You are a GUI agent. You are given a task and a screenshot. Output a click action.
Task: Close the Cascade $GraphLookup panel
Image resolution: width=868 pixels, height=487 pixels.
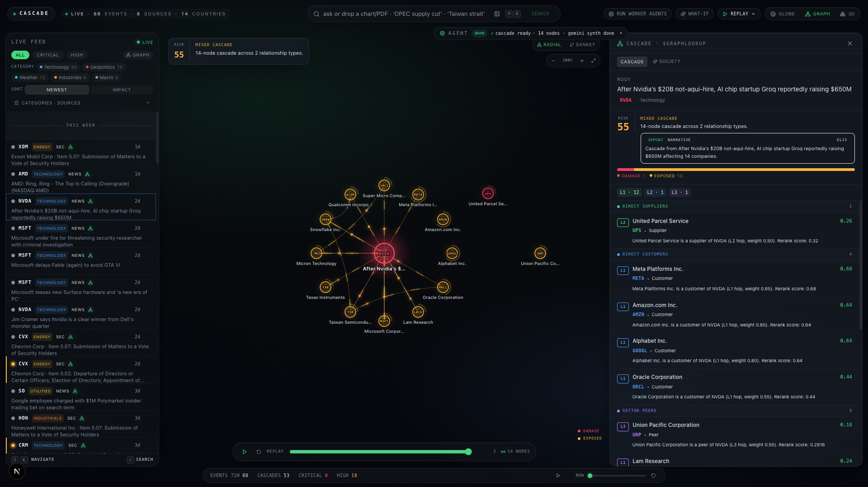click(x=850, y=43)
